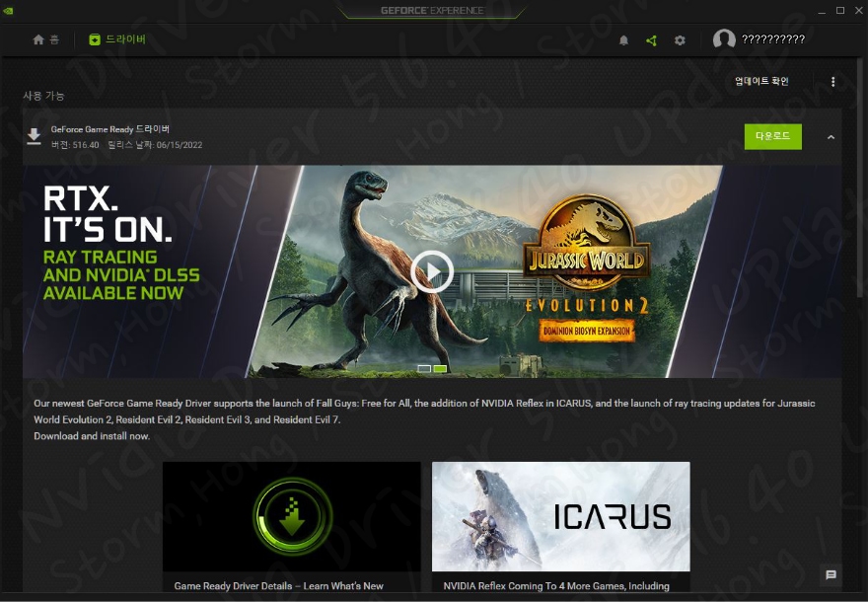The width and height of the screenshot is (868, 602).
Task: Select the second green banner slide indicator
Action: pos(440,368)
